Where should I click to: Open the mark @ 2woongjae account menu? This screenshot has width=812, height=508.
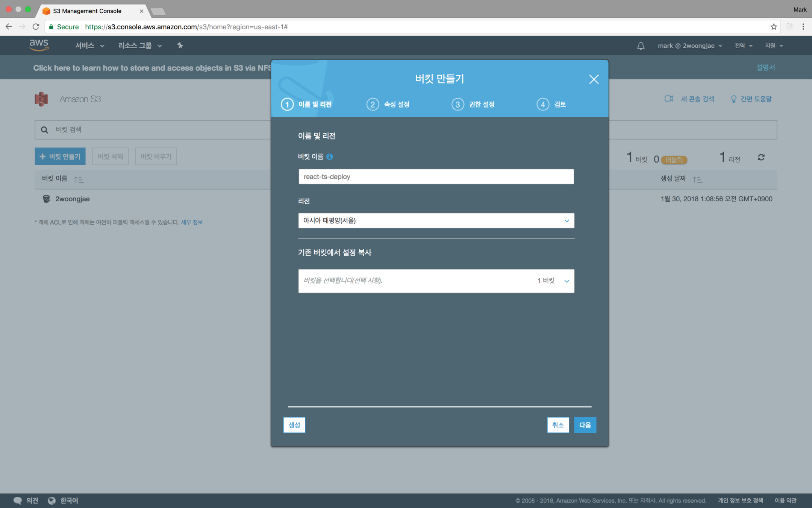click(689, 46)
